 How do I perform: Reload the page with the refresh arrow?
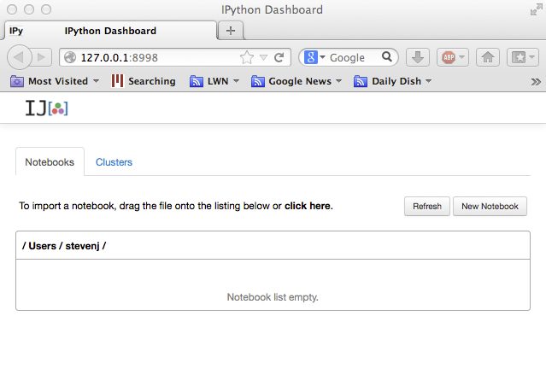279,57
